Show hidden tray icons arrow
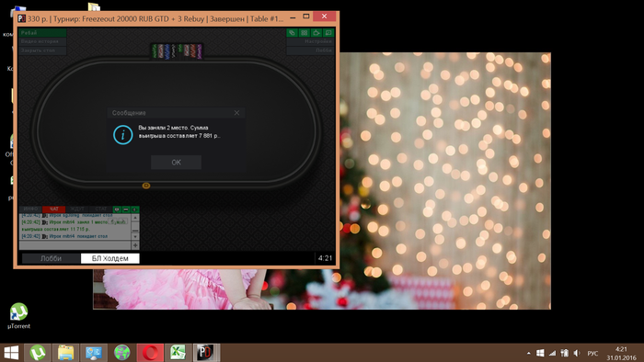644x362 pixels. tap(529, 353)
